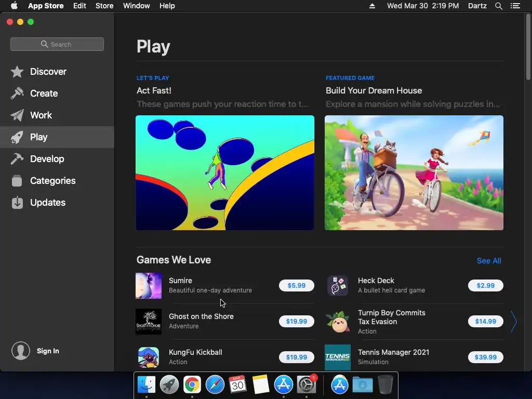532x399 pixels.
Task: Open the Edit menu
Action: [x=79, y=6]
